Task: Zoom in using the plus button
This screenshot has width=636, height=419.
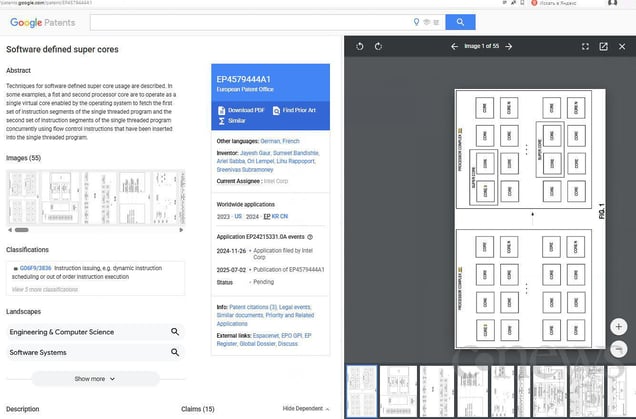Action: (619, 327)
